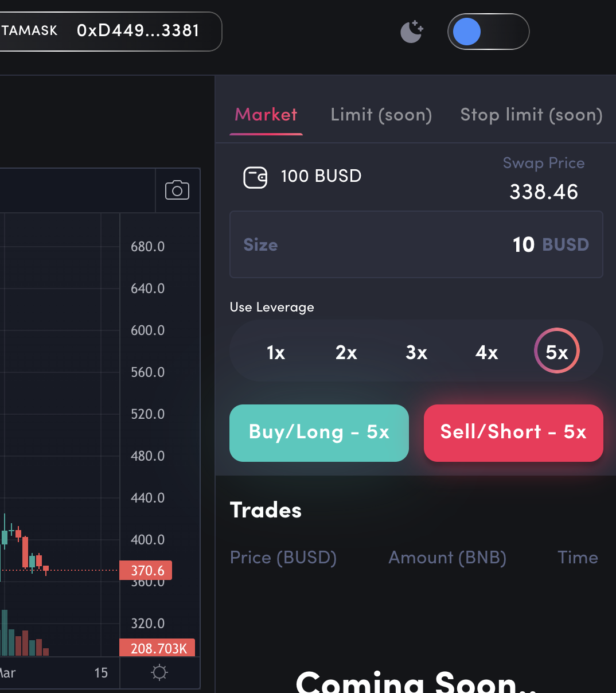Click the 208.703K volume label
The image size is (616, 693).
pyautogui.click(x=158, y=648)
